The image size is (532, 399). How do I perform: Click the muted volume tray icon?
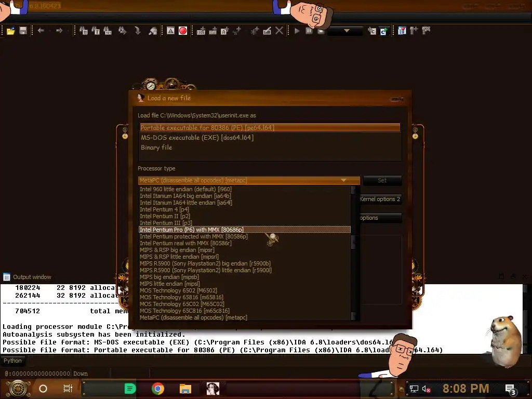(x=426, y=389)
